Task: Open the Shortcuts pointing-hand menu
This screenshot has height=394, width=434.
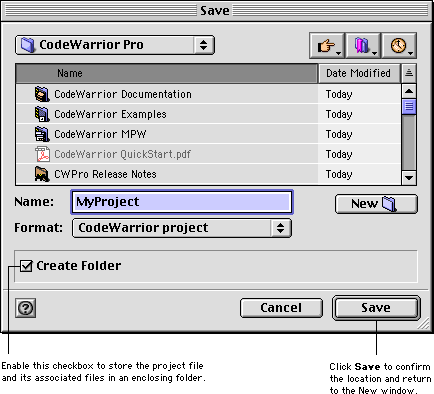Action: [x=327, y=45]
